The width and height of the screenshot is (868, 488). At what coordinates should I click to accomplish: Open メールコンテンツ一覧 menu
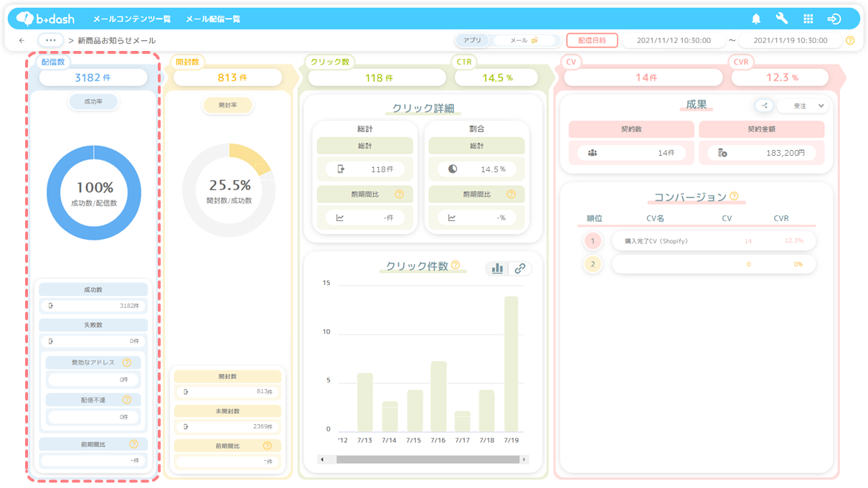point(132,19)
